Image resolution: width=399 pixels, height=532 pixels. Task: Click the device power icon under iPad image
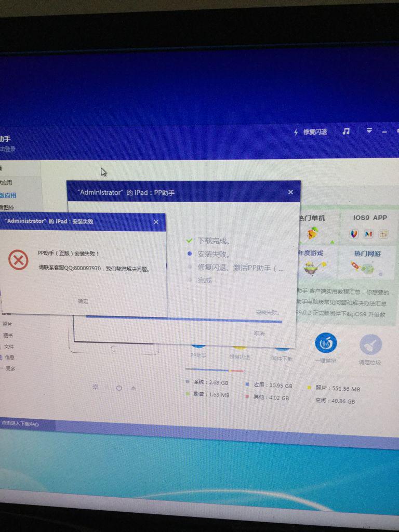[x=119, y=388]
